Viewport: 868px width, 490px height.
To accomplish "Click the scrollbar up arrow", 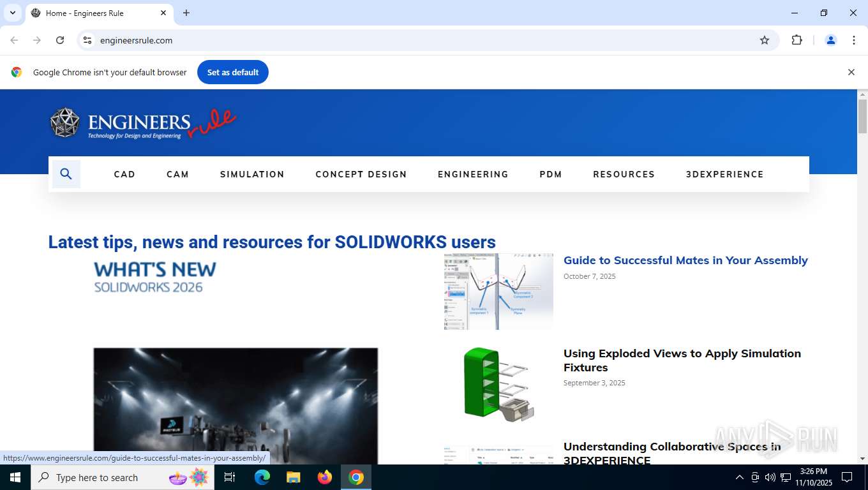I will tap(862, 94).
